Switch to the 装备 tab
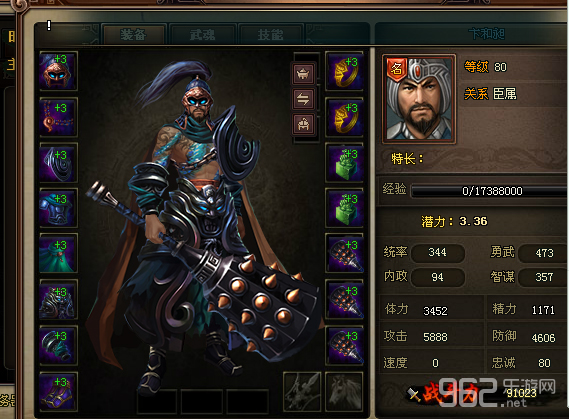 [x=134, y=35]
